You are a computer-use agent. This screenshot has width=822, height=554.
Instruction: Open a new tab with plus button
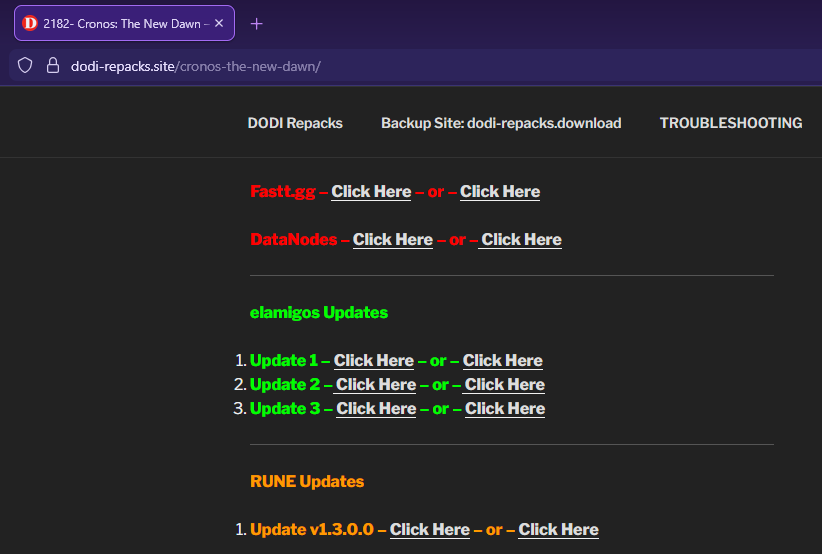tap(256, 24)
